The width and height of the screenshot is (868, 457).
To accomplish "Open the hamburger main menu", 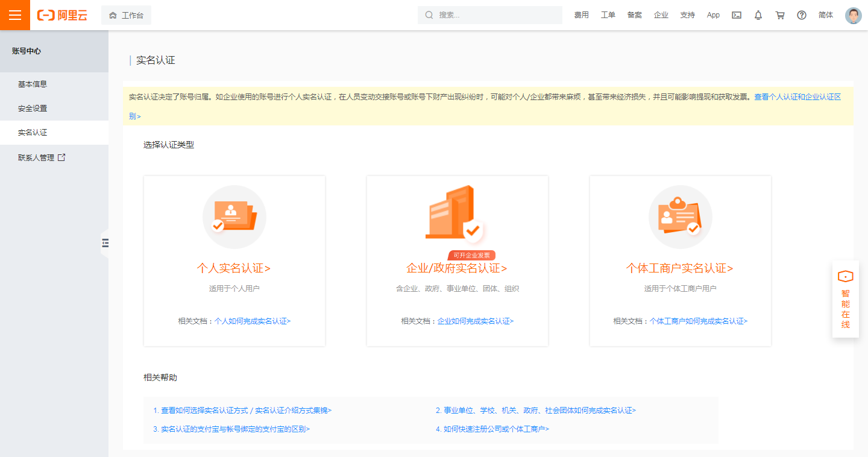I will pyautogui.click(x=14, y=15).
